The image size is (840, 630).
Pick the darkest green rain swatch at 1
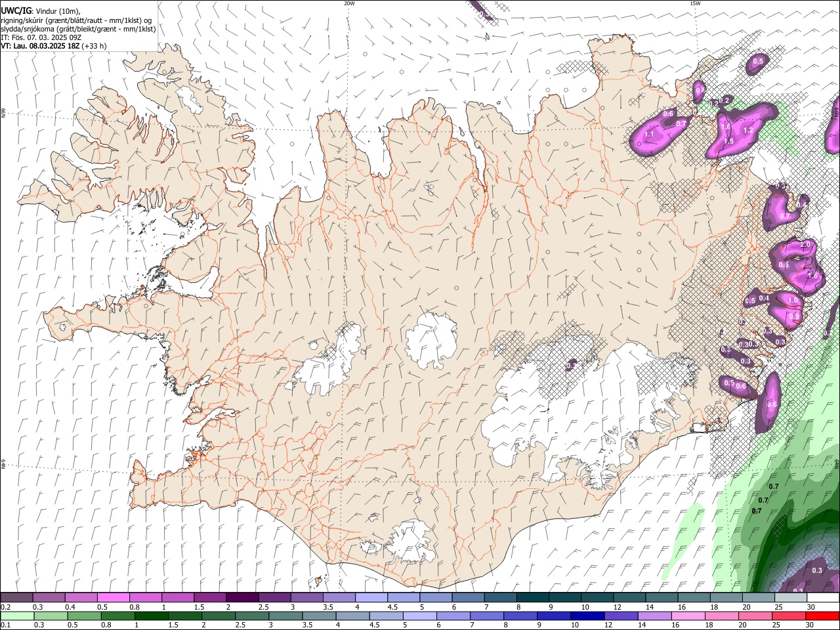[151, 616]
